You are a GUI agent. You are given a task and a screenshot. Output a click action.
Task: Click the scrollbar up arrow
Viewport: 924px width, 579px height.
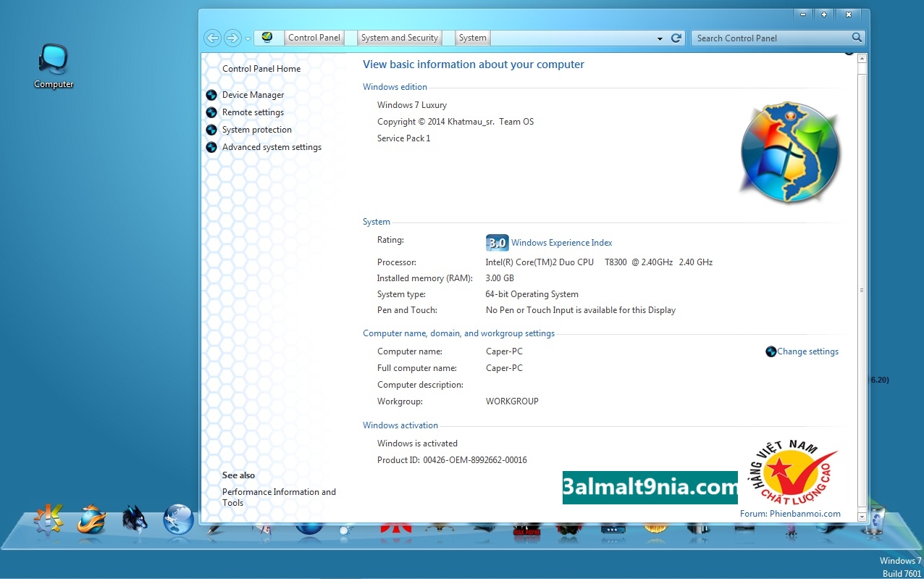(862, 59)
